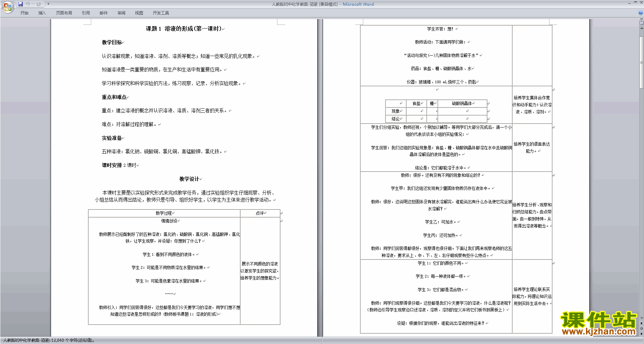Expand the Customize Quick Access Toolbar dropdown
Image resolution: width=644 pixels, height=344 pixels.
click(x=48, y=4)
